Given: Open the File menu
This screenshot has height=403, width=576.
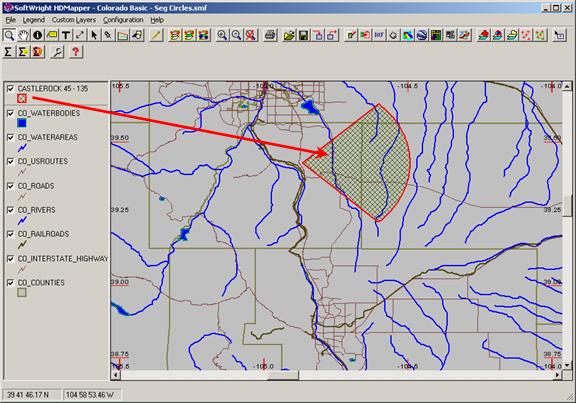Looking at the screenshot, I should pos(11,20).
